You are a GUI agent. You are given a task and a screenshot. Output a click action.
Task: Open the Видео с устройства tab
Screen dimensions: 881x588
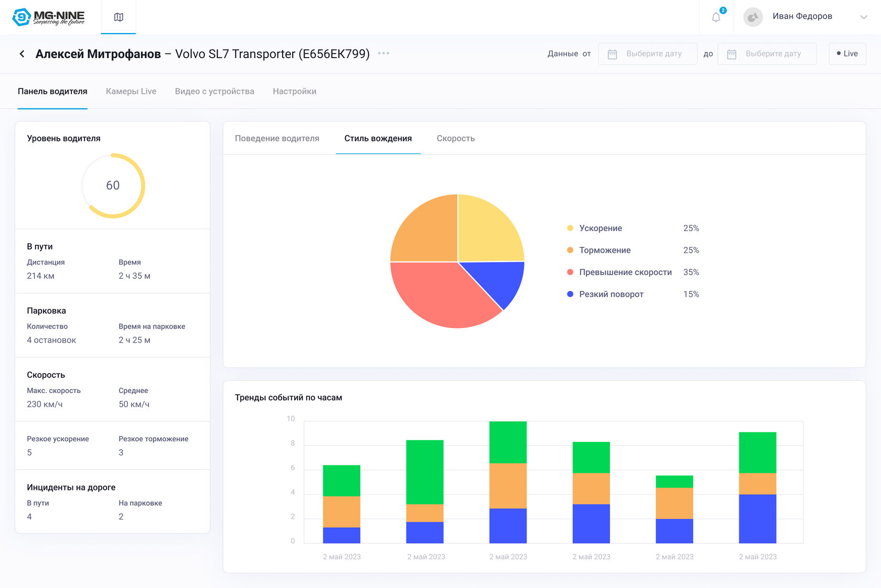(214, 91)
